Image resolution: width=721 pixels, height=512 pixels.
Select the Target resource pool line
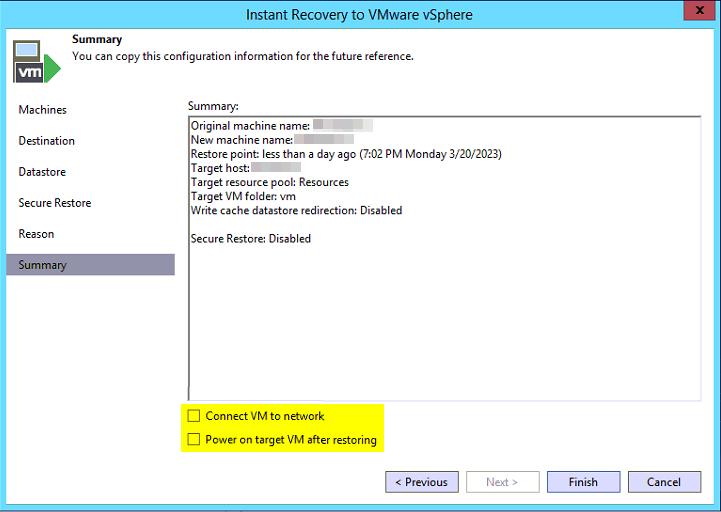(269, 183)
